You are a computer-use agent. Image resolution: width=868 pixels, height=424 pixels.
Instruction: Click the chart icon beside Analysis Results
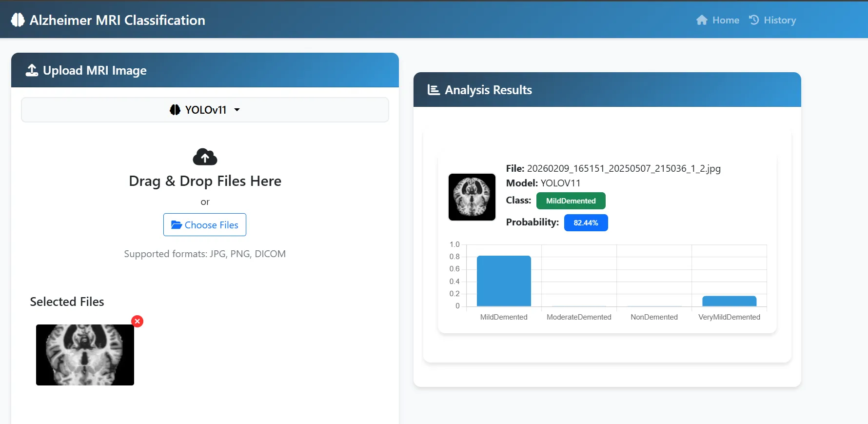pyautogui.click(x=434, y=90)
